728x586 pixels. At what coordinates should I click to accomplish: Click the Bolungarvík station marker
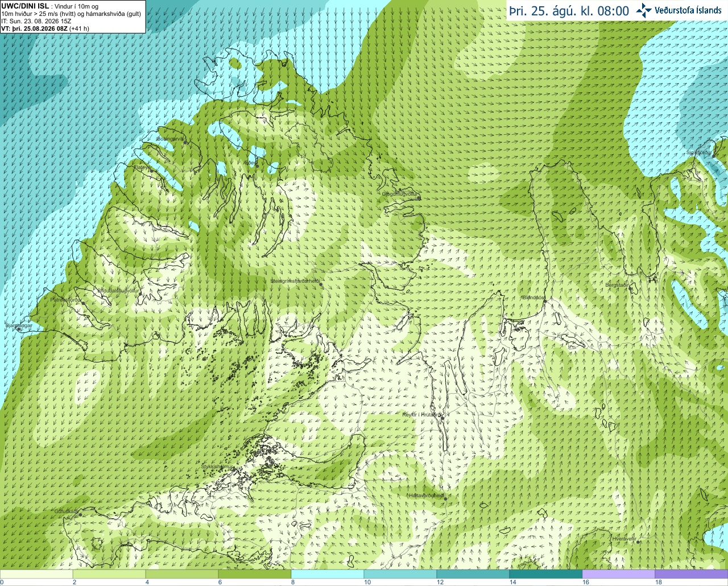[x=186, y=142]
